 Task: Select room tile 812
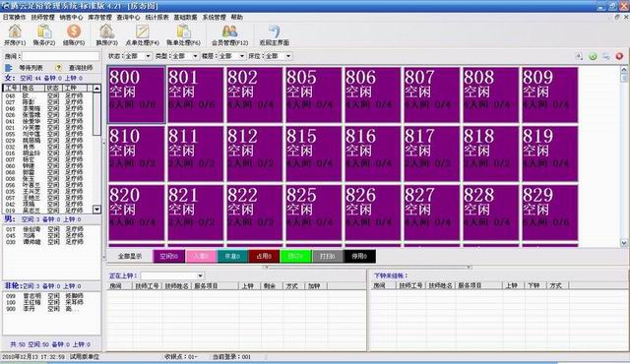254,153
